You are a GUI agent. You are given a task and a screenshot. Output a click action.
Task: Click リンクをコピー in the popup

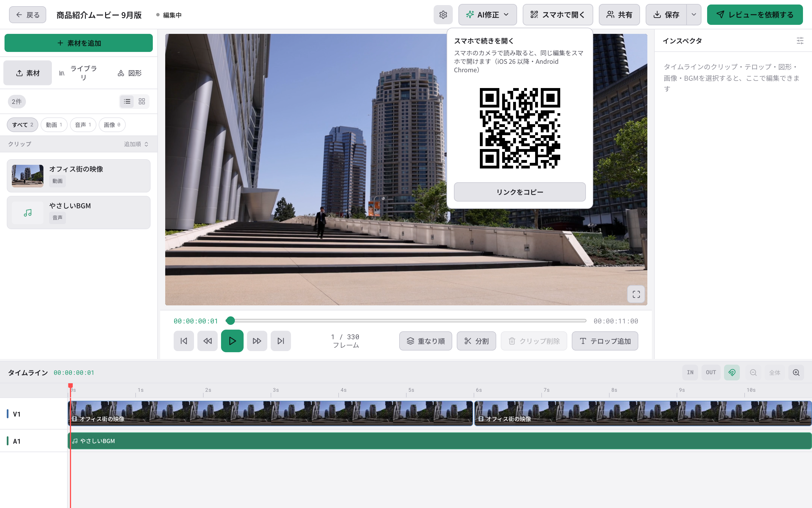[x=520, y=192]
